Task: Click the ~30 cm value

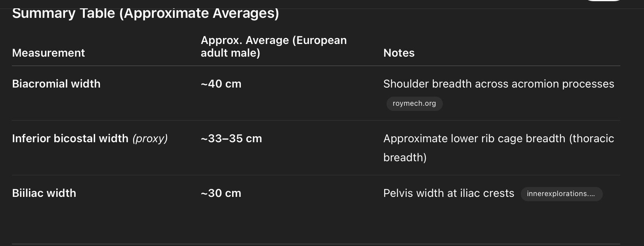Action: click(221, 193)
